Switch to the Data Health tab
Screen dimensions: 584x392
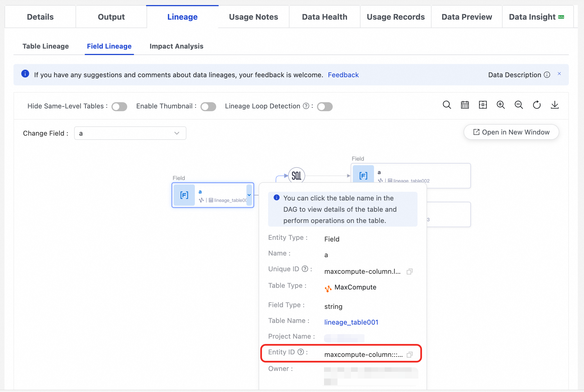click(325, 17)
